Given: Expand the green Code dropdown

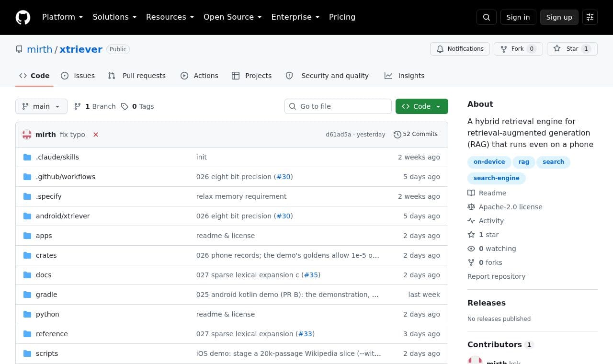Looking at the screenshot, I should tap(422, 106).
